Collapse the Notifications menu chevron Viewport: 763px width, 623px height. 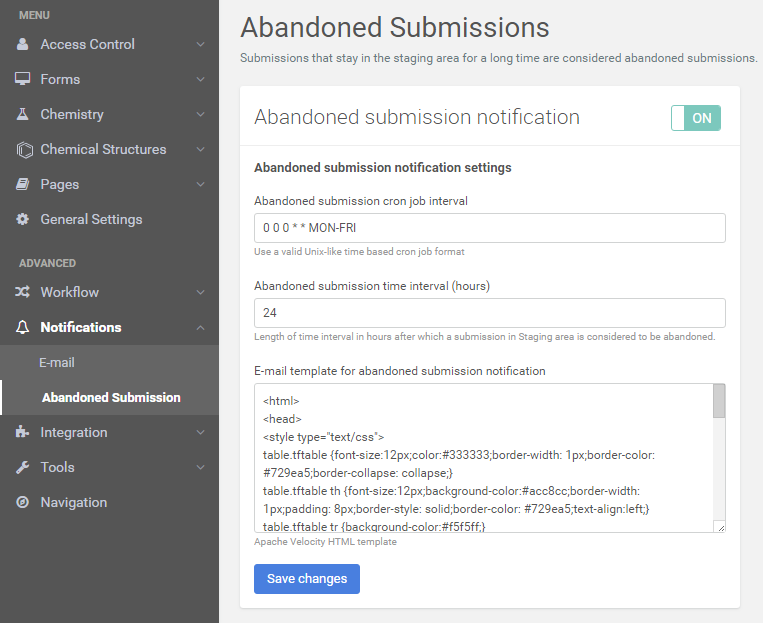click(200, 327)
